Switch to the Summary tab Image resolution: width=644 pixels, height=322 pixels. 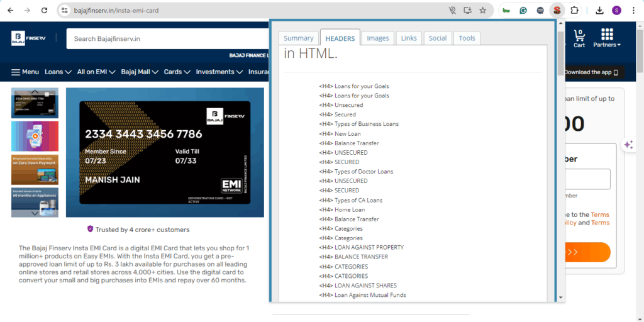299,38
